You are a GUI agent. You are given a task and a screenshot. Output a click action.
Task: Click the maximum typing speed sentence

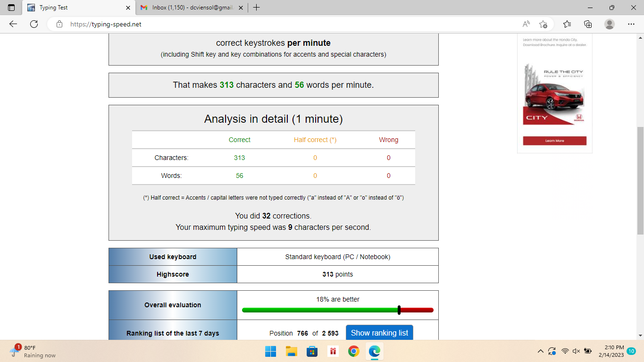click(x=273, y=227)
